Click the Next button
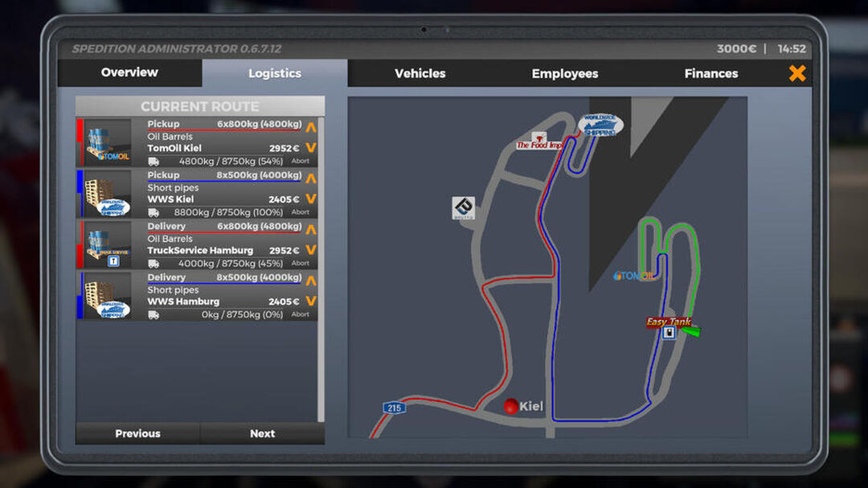Viewport: 868px width, 488px height. pos(262,433)
